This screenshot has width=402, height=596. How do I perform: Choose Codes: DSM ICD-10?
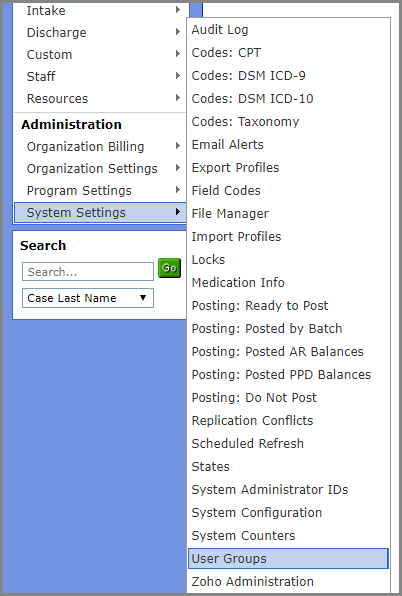(288, 99)
